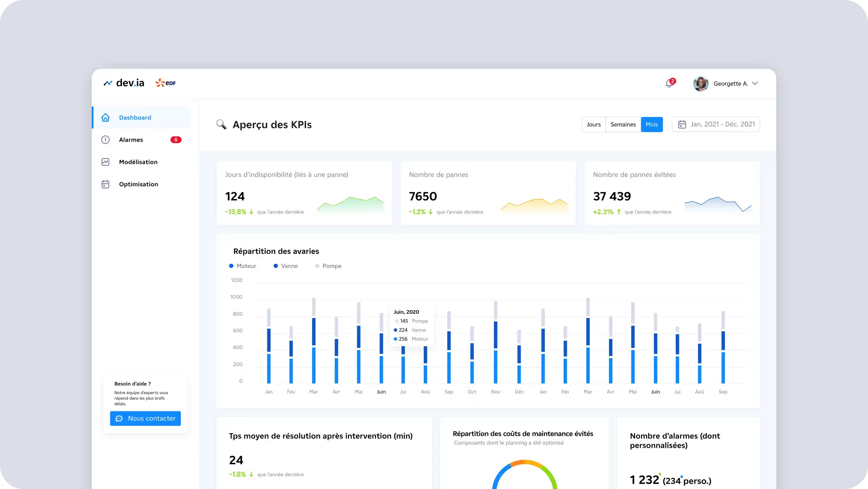Image resolution: width=868 pixels, height=489 pixels.
Task: Open the Optimisation calendar section
Action: (138, 184)
